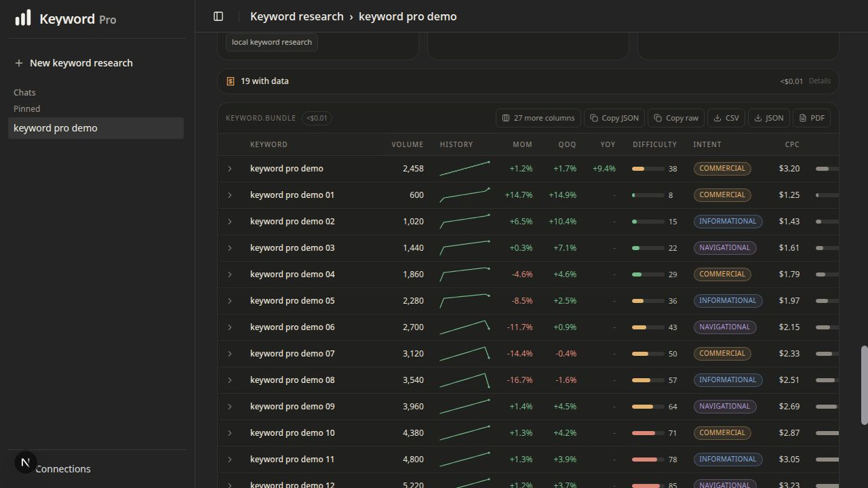The image size is (868, 488).
Task: Expand row 'keyword pro demo 10'
Action: 230,433
